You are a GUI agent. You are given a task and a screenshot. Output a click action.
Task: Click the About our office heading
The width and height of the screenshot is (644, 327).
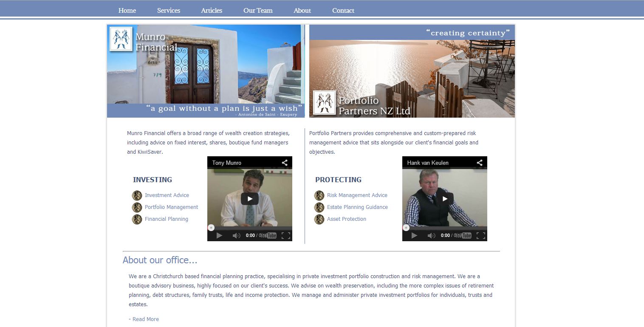click(x=160, y=260)
